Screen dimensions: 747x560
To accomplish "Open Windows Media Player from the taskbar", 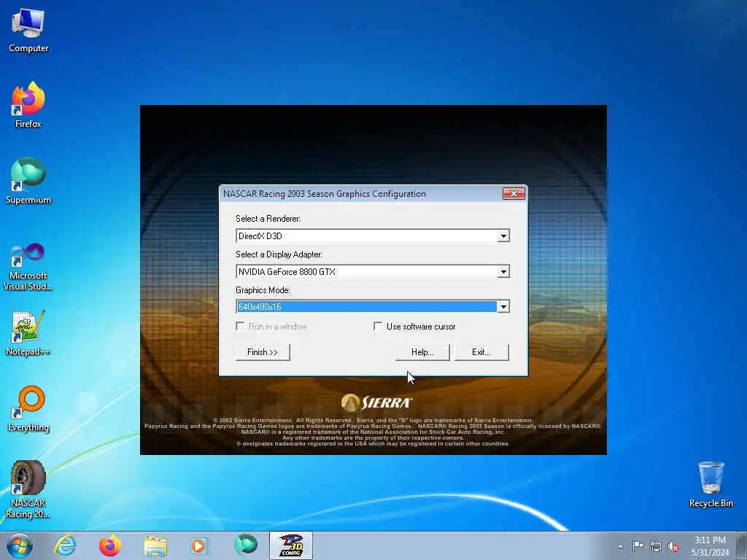I will pos(199,545).
